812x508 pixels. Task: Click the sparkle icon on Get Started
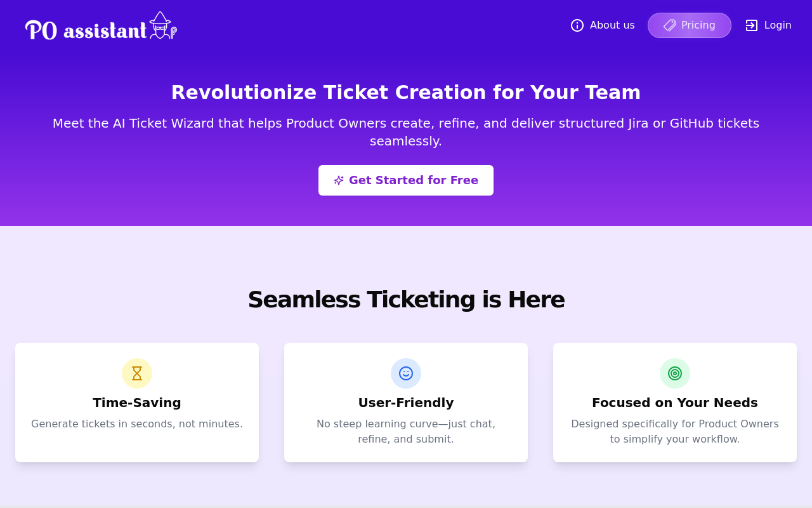coord(339,180)
